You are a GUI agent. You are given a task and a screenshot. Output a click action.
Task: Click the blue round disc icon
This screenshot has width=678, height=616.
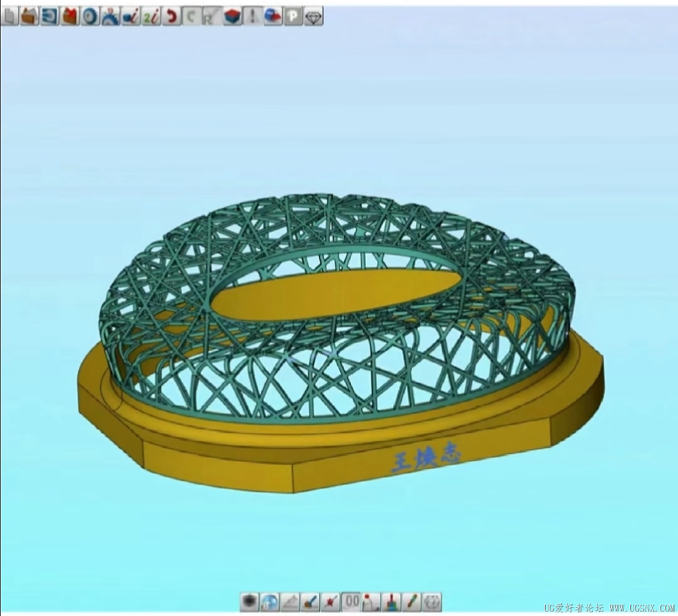click(x=90, y=17)
